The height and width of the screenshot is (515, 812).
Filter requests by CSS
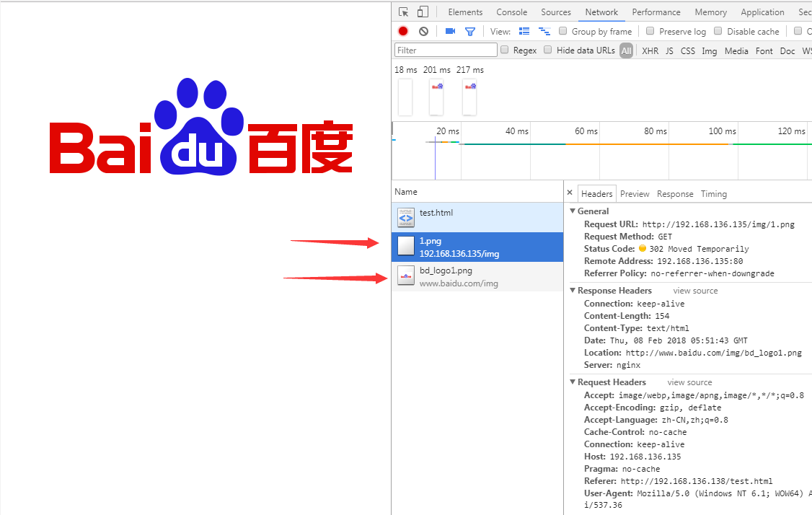688,50
